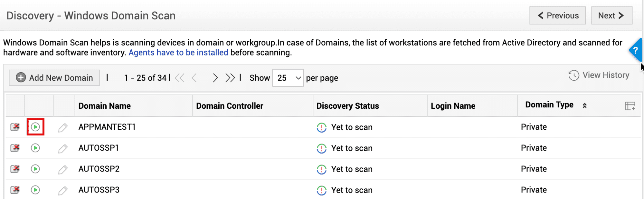Open the per page count dropdown

[x=288, y=78]
